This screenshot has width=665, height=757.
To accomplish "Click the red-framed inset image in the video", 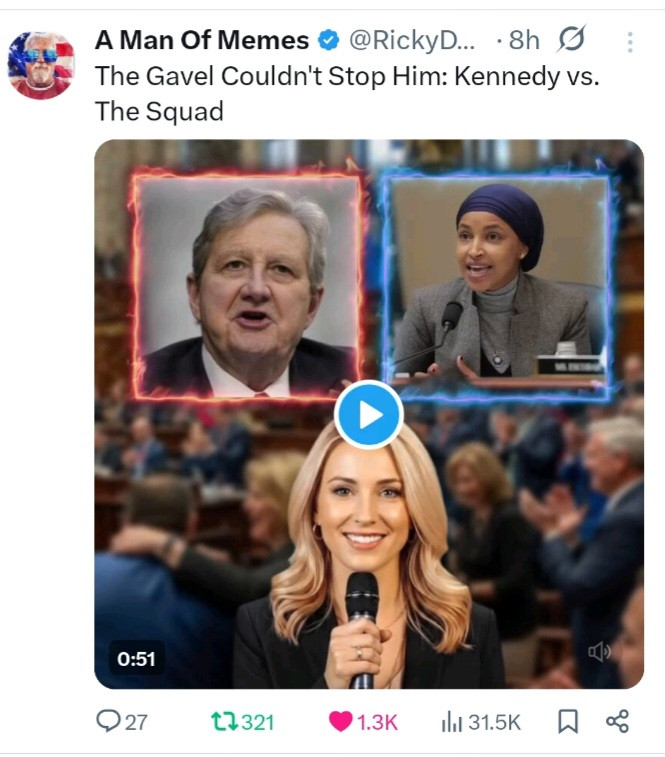I will 247,285.
